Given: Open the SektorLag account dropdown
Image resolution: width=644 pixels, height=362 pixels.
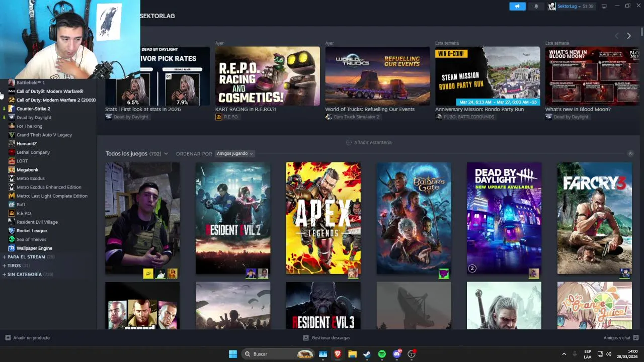Looking at the screenshot, I should coord(571,6).
